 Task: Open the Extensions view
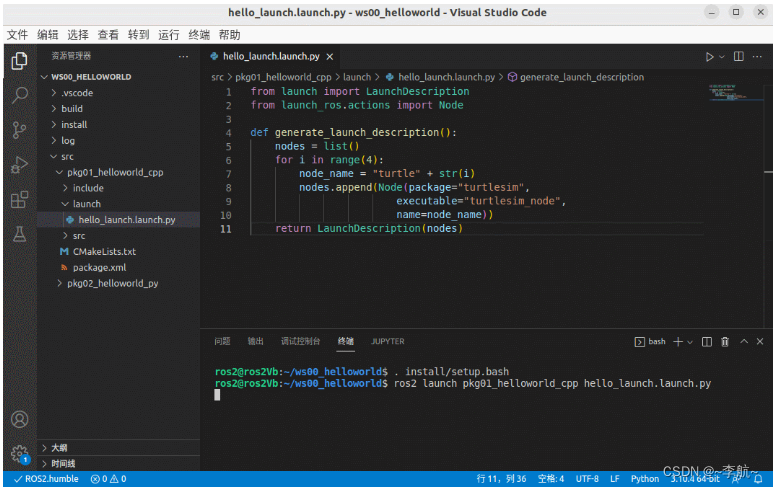19,200
